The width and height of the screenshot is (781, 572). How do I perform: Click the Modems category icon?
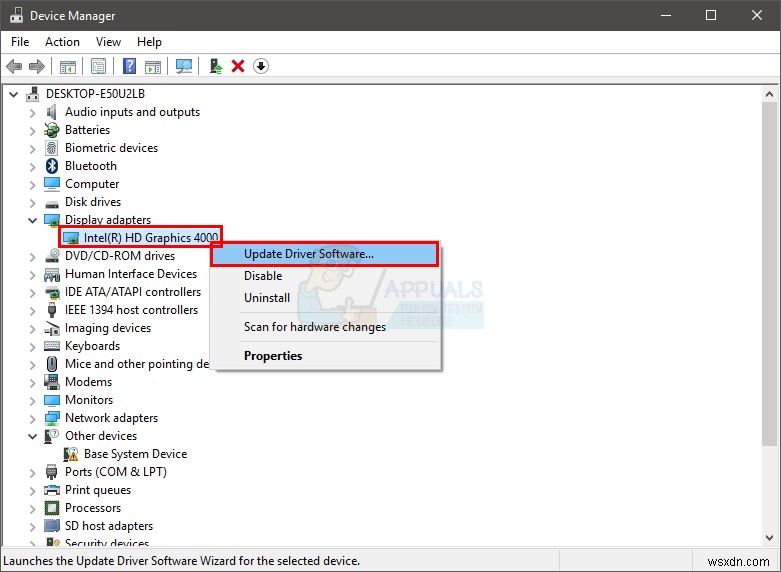[x=52, y=382]
